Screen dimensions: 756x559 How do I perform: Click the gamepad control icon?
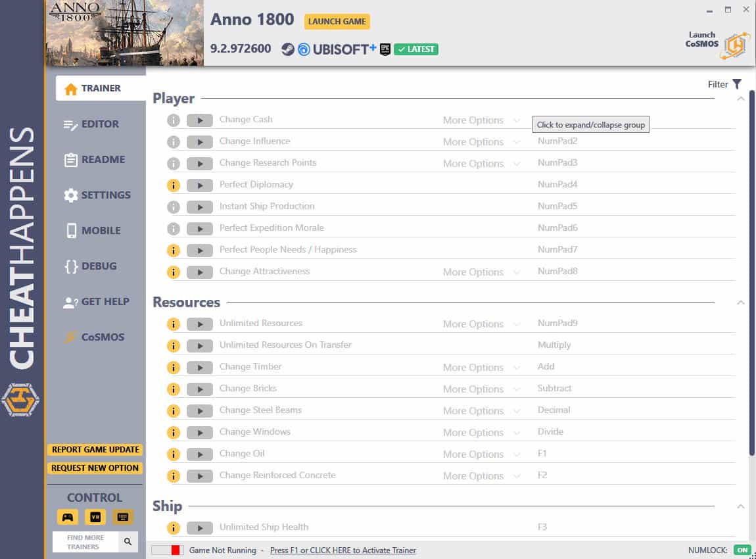click(x=68, y=517)
